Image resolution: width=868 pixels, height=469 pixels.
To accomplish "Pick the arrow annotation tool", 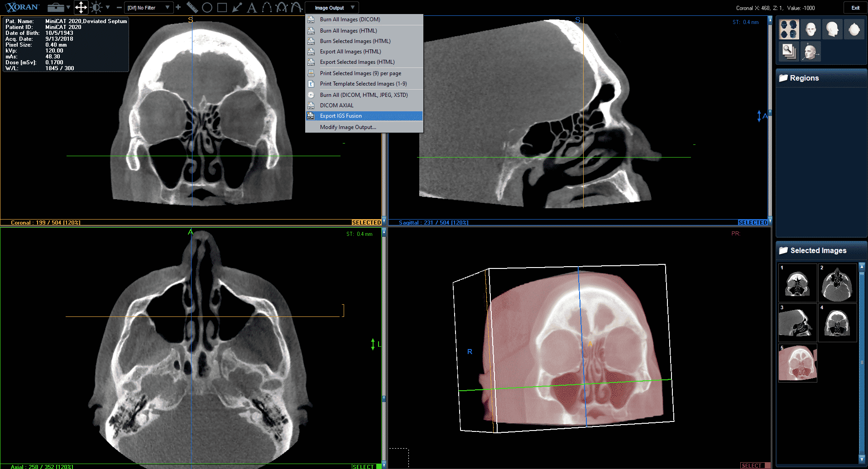I will (237, 7).
